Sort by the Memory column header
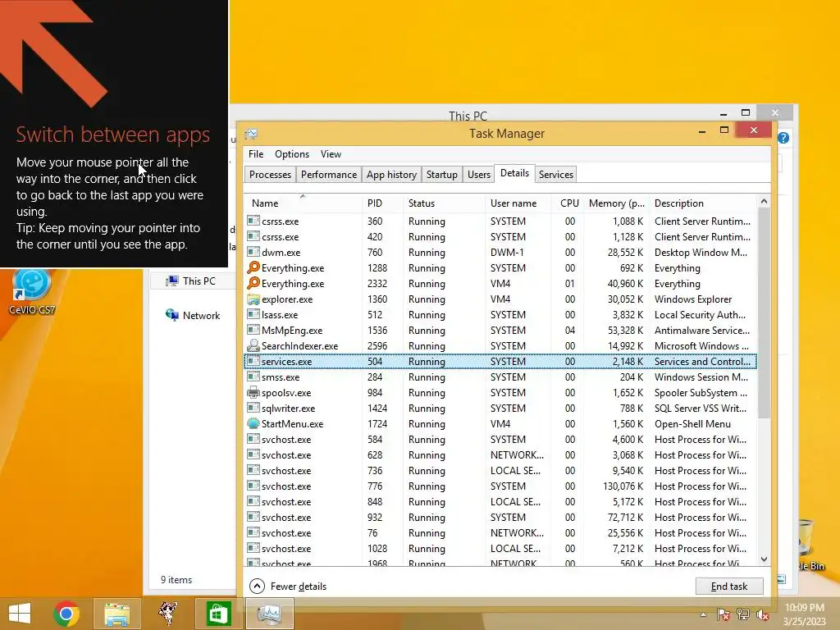Viewport: 840px width, 630px height. tap(616, 203)
